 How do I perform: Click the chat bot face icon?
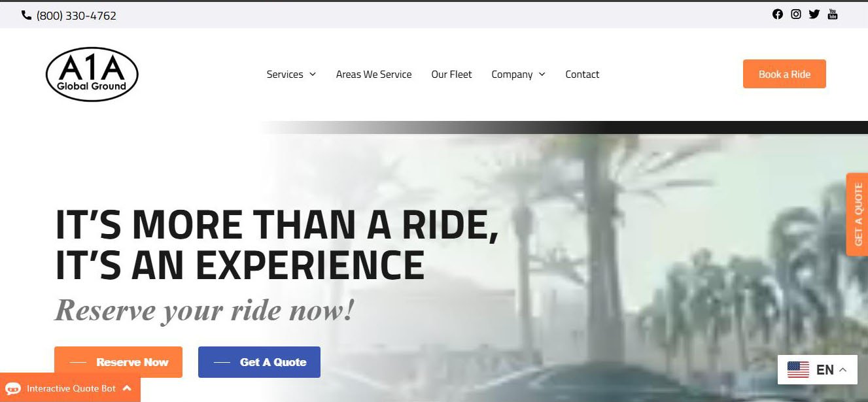point(13,389)
